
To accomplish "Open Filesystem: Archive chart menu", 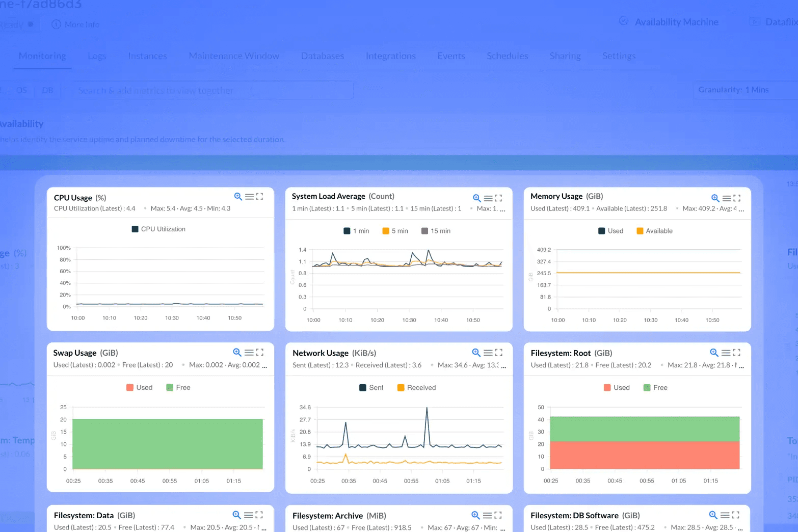I will pyautogui.click(x=487, y=515).
